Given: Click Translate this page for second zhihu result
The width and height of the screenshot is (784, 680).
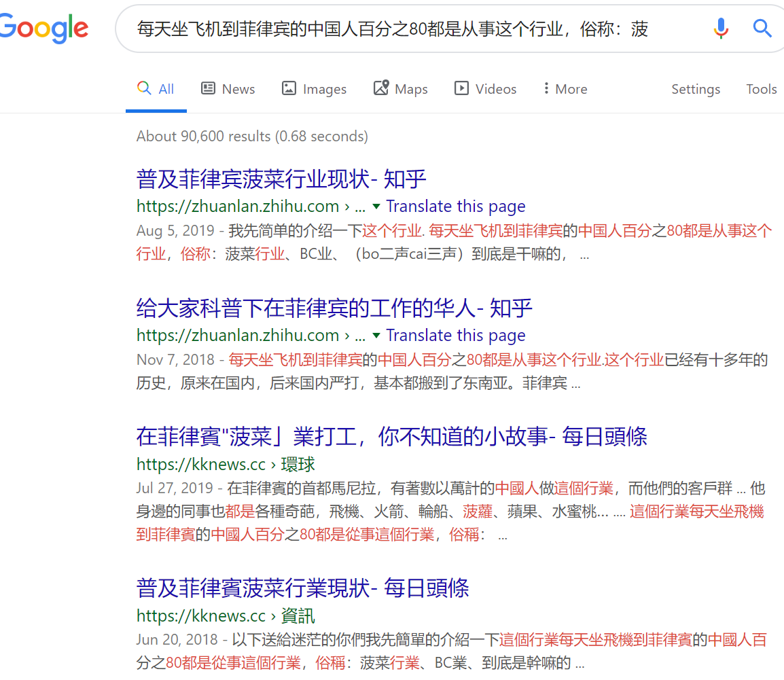Looking at the screenshot, I should coord(455,335).
